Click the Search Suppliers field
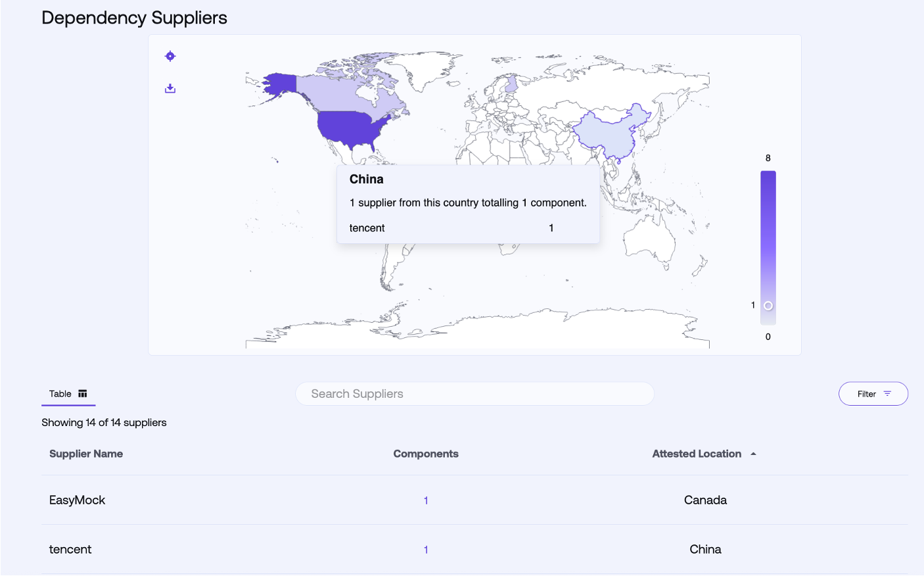Image resolution: width=924 pixels, height=576 pixels. (x=474, y=394)
